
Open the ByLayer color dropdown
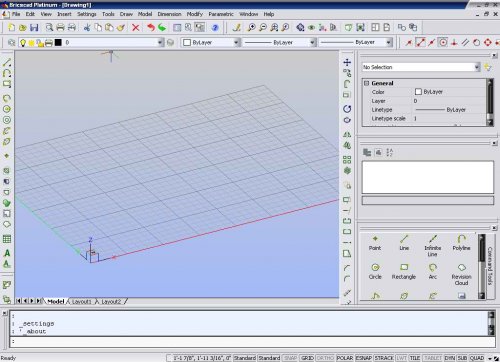pos(236,42)
